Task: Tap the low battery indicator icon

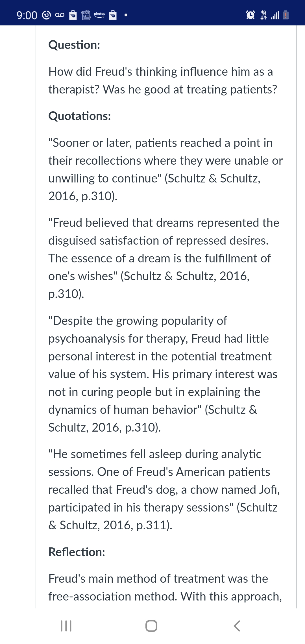Action: pos(286,15)
